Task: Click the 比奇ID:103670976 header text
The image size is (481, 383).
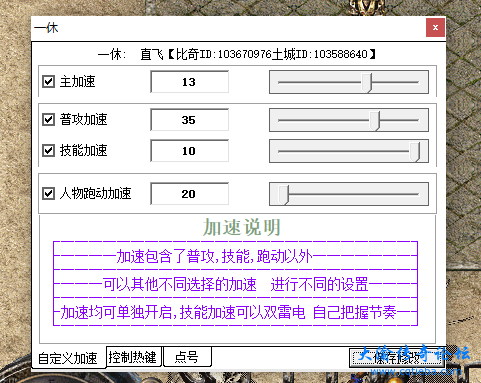Action: tap(224, 54)
